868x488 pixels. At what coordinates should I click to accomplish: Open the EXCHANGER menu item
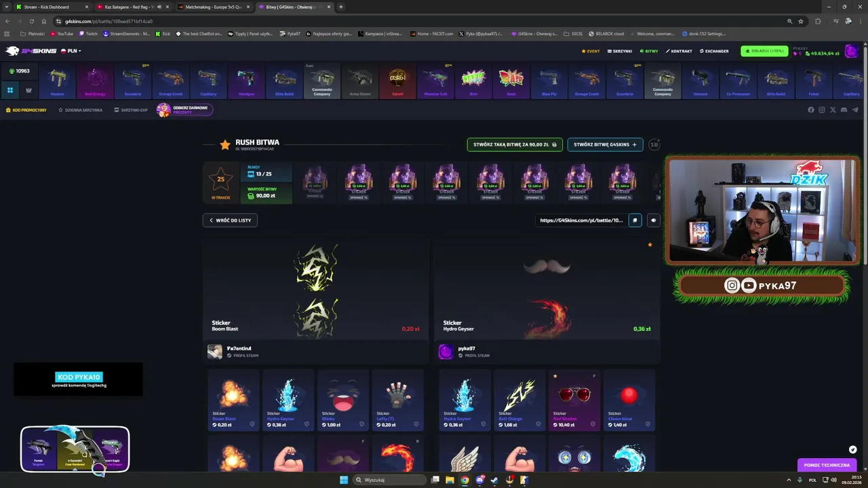pyautogui.click(x=714, y=51)
